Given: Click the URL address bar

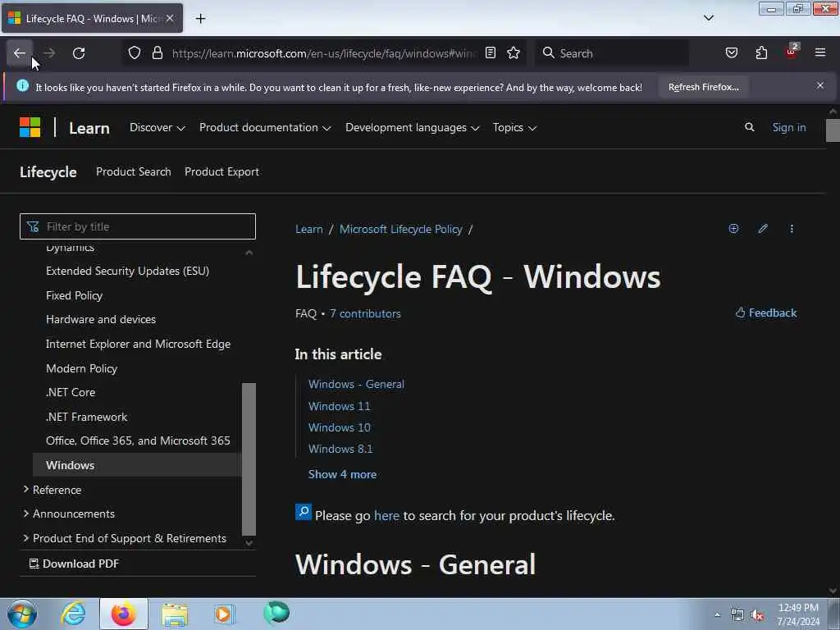Looking at the screenshot, I should click(323, 53).
